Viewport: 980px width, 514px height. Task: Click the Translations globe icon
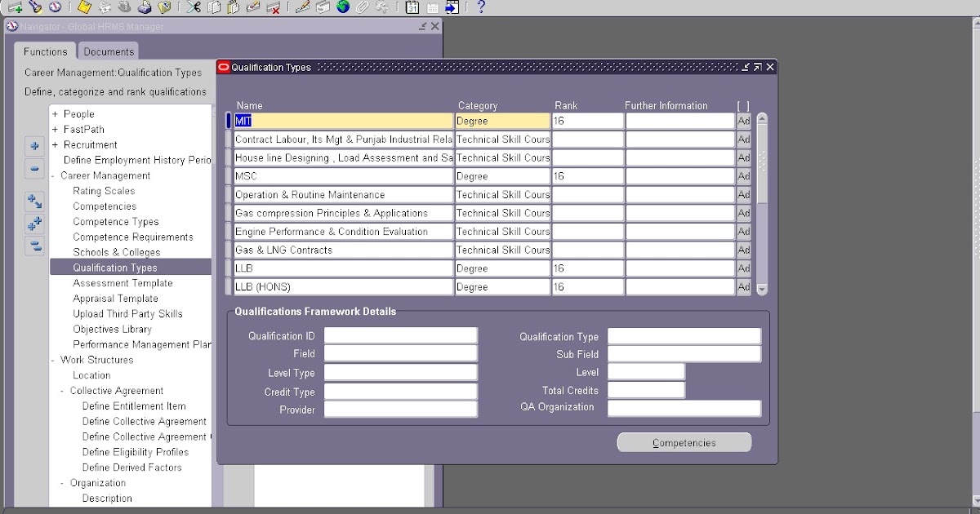343,7
